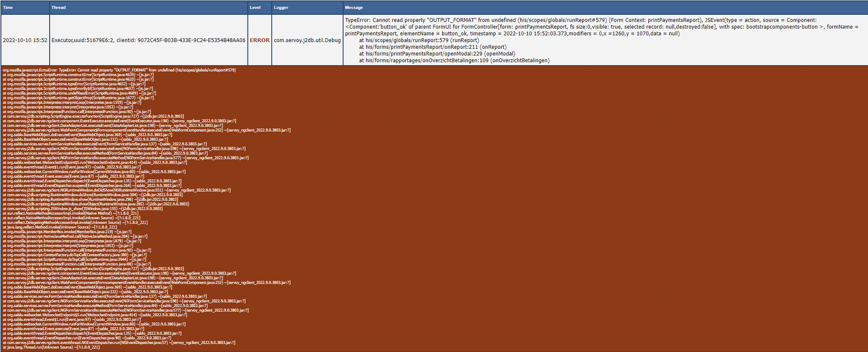Viewport: 868px width, 352px height.
Task: Click the NativeJavaMethod.call trace line
Action: click(x=75, y=236)
